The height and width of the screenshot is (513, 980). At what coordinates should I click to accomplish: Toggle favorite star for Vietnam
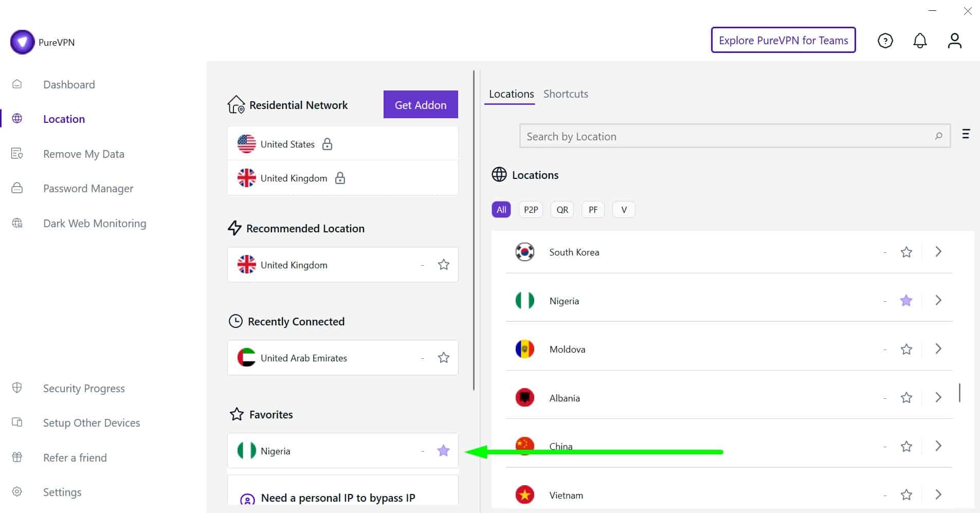906,495
